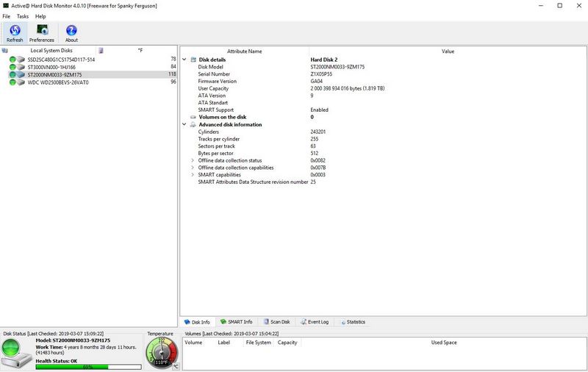Open the File menu

(7, 16)
